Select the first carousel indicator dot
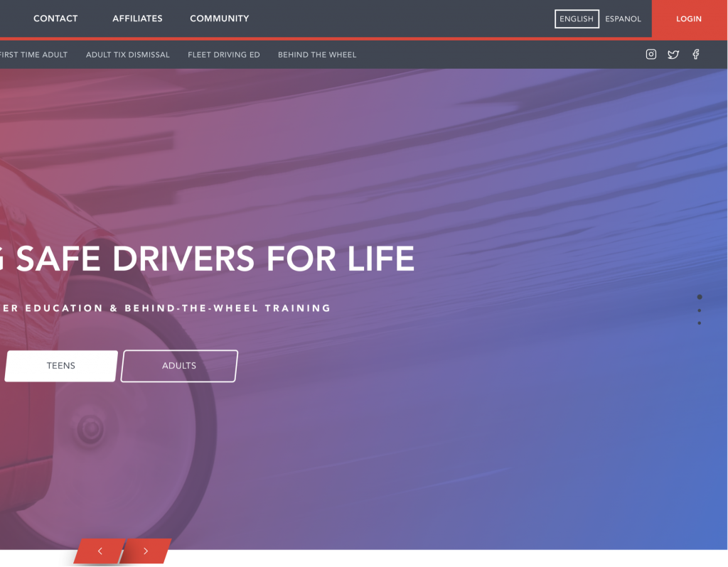Viewport: 728px width, 567px height. click(x=700, y=297)
